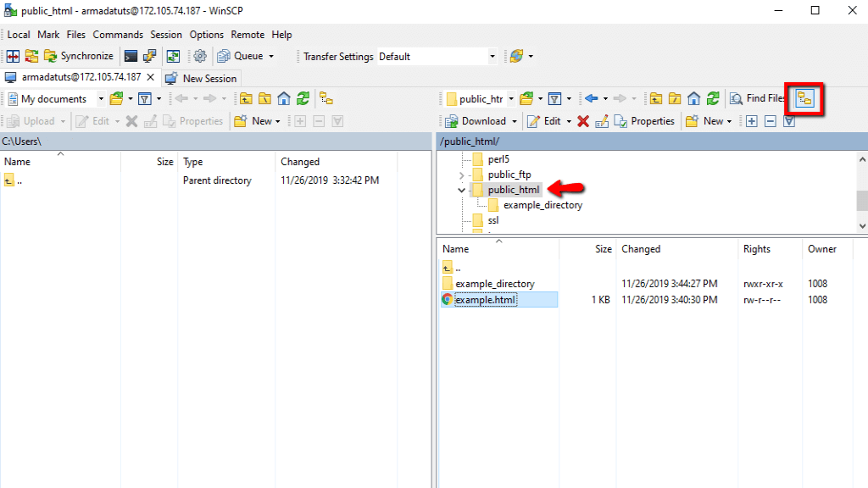Expand the public_ftp tree node
Viewport: 868px width, 488px height.
[x=461, y=175]
